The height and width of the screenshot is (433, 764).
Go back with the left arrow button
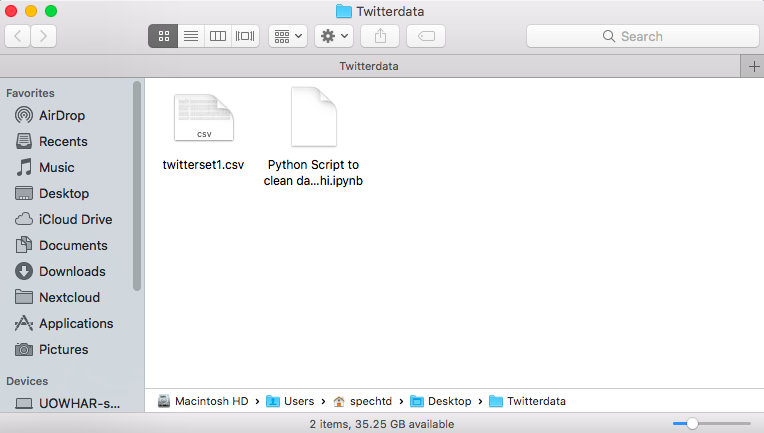18,36
